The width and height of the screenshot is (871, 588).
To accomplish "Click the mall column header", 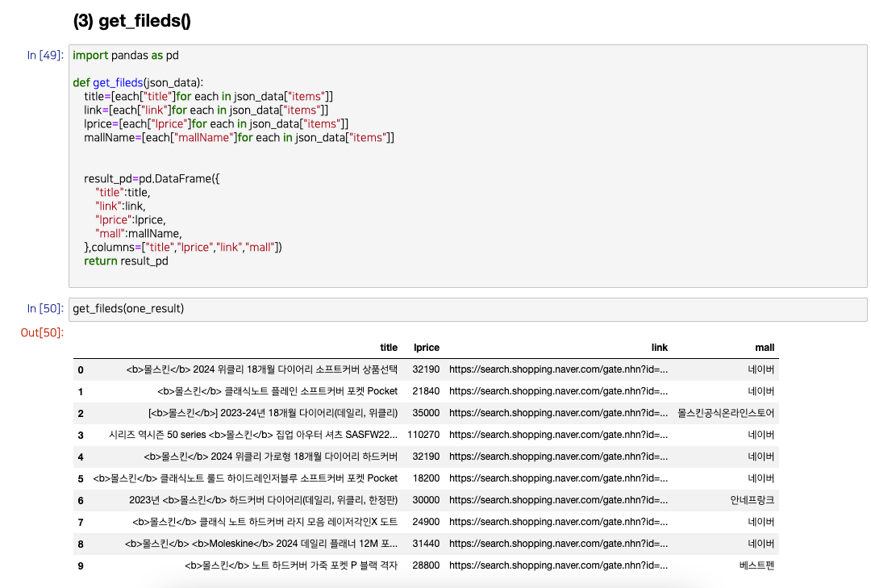I will (x=765, y=348).
